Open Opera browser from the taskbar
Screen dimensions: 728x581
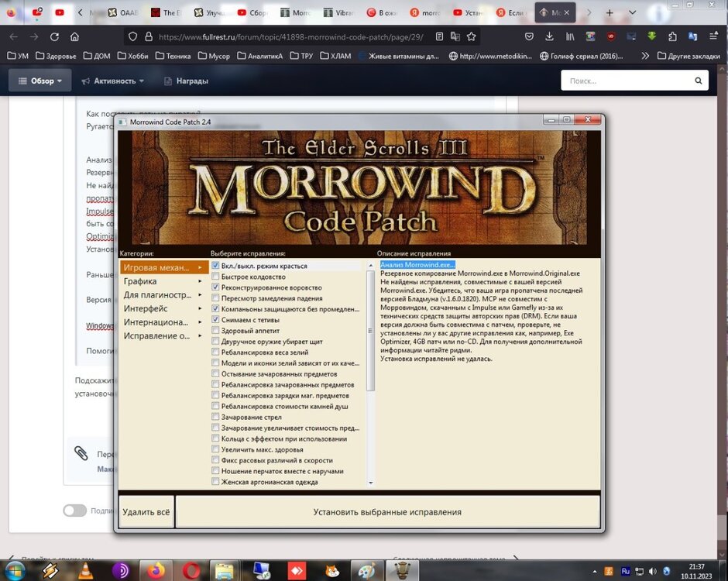192,571
